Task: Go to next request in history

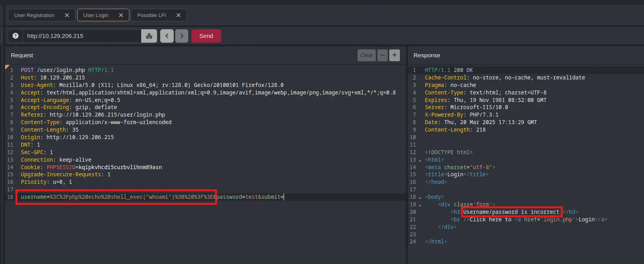Action: pos(182,36)
